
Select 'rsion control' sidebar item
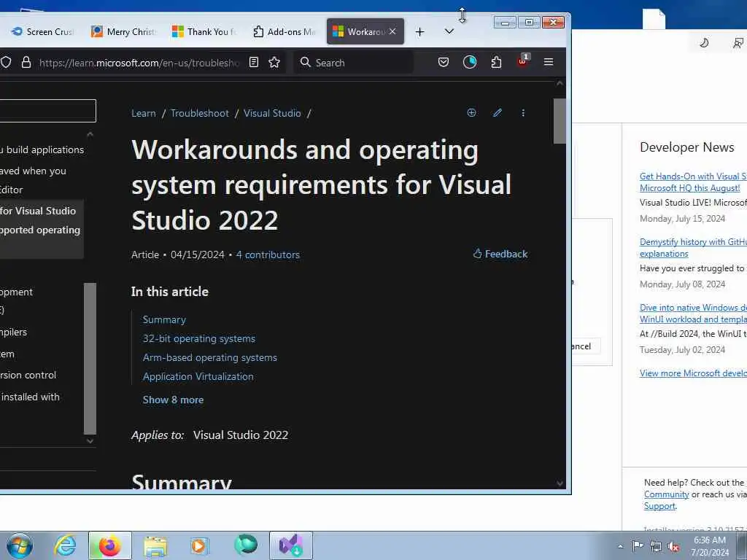[28, 376]
